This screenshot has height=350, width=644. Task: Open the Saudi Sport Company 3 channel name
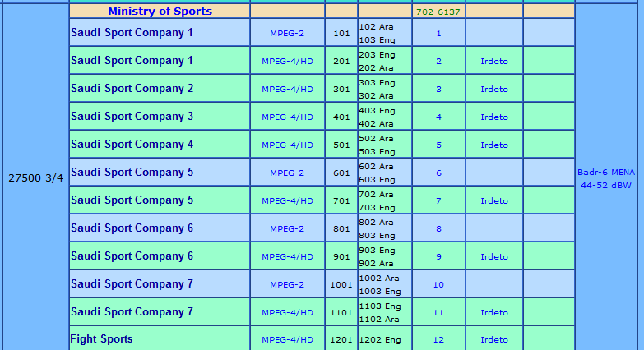pos(132,117)
